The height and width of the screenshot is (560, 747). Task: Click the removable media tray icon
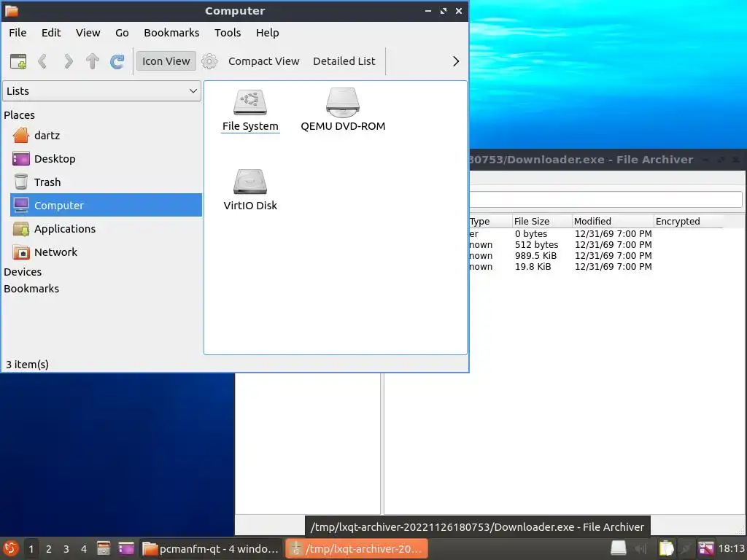point(619,548)
